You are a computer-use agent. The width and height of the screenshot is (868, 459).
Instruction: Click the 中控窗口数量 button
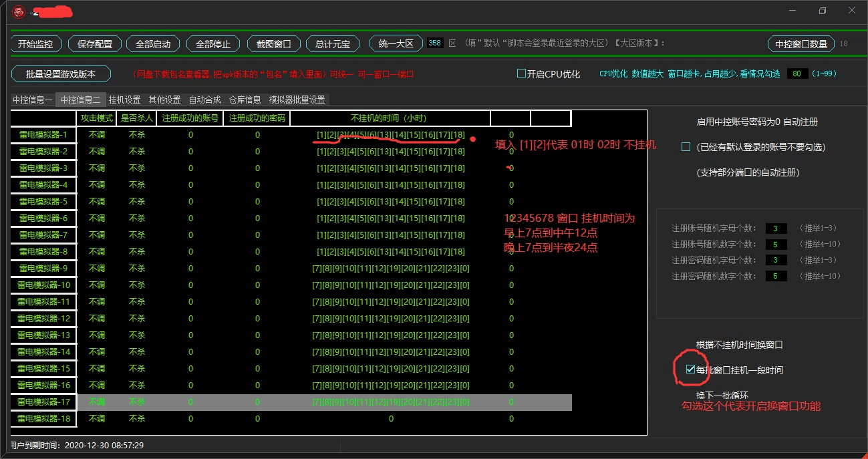click(x=801, y=44)
